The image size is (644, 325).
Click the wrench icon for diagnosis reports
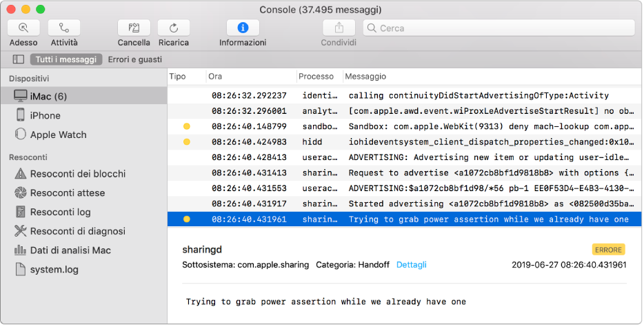(x=20, y=231)
